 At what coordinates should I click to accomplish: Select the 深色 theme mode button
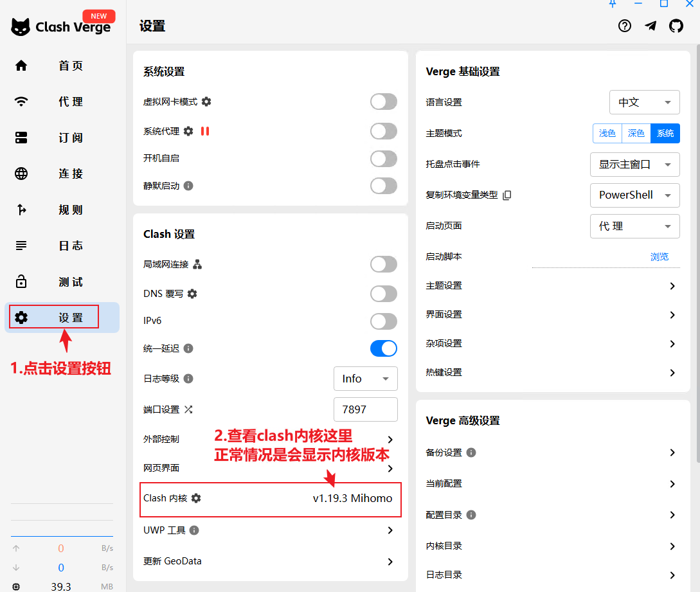point(636,133)
